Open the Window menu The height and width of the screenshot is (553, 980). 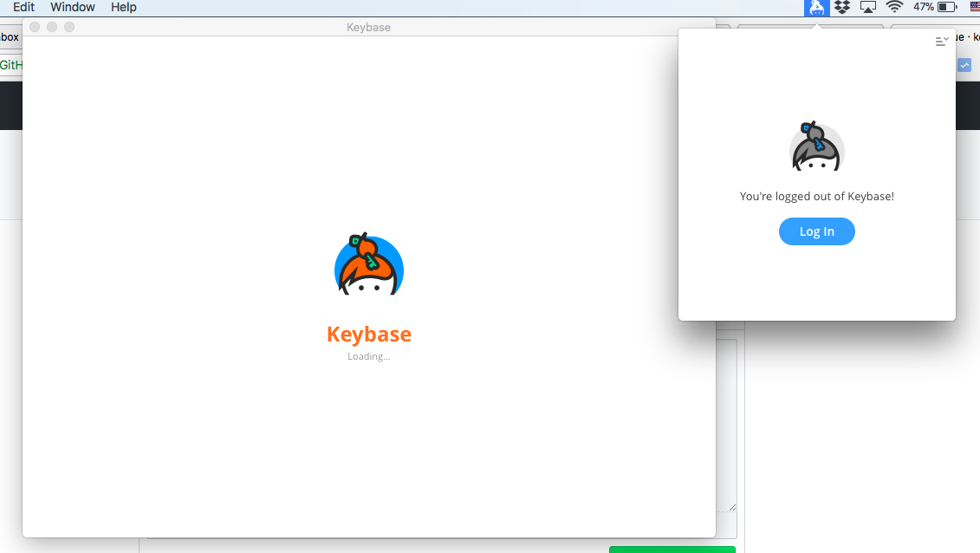pos(73,7)
